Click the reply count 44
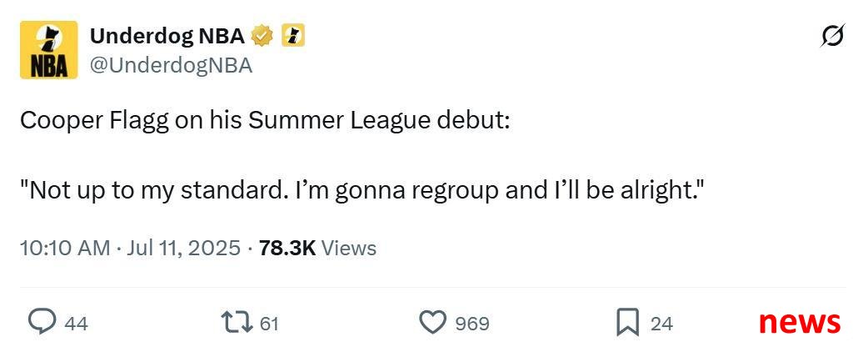868x352 pixels. 77,323
